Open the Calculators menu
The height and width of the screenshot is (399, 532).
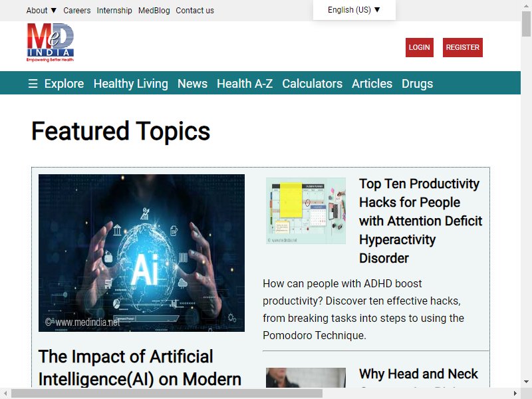pos(312,84)
